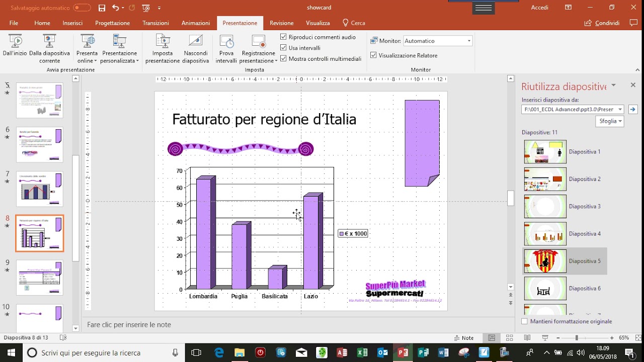Switch to Normal view in status bar
Image resolution: width=644 pixels, height=362 pixels.
[x=492, y=338]
